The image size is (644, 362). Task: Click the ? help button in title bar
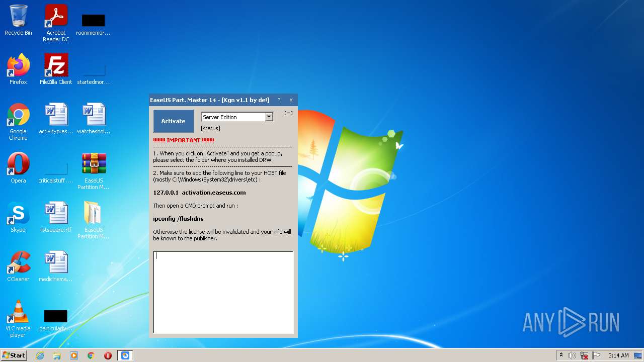click(279, 100)
